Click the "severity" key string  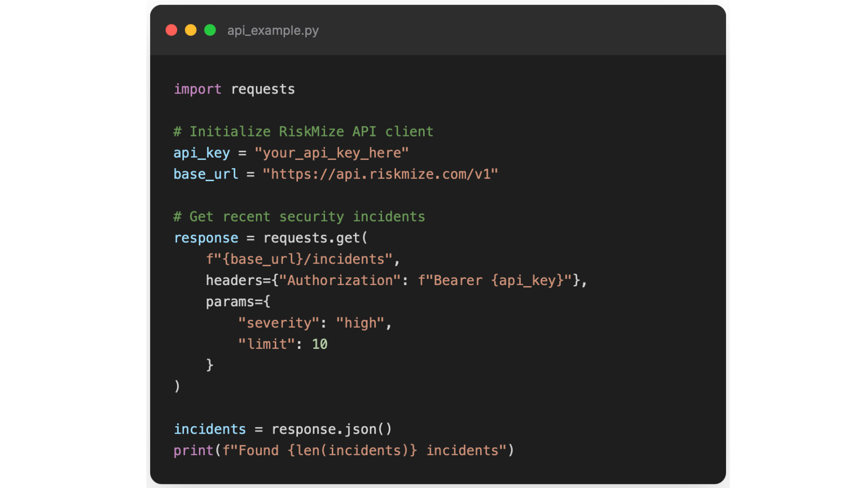(279, 323)
